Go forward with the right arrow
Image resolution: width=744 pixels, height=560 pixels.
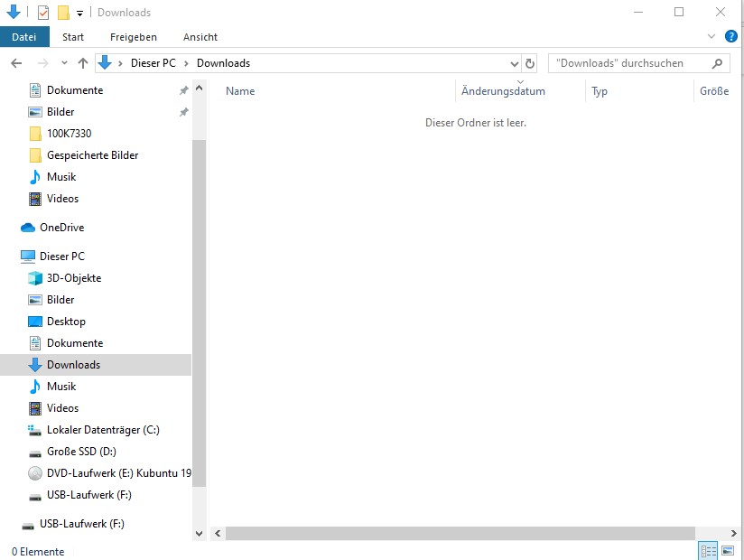pyautogui.click(x=42, y=63)
